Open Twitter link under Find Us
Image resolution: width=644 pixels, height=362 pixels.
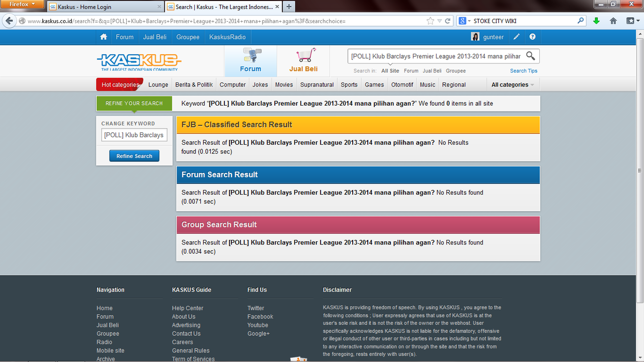click(256, 308)
